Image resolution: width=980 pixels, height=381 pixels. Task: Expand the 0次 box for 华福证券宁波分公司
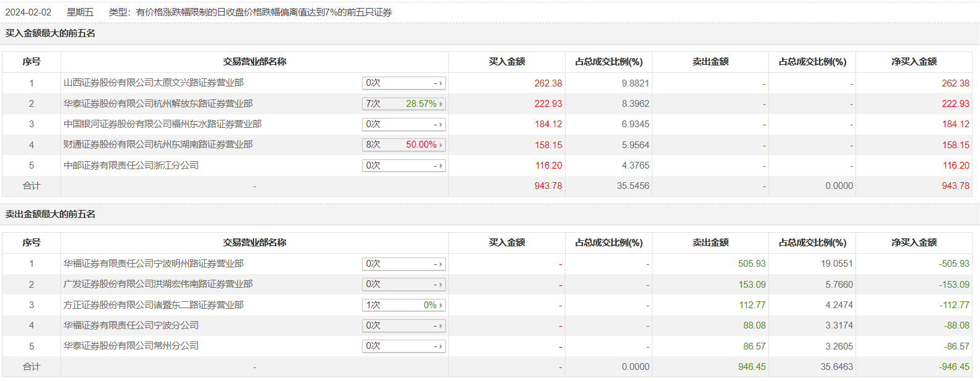[x=403, y=325]
